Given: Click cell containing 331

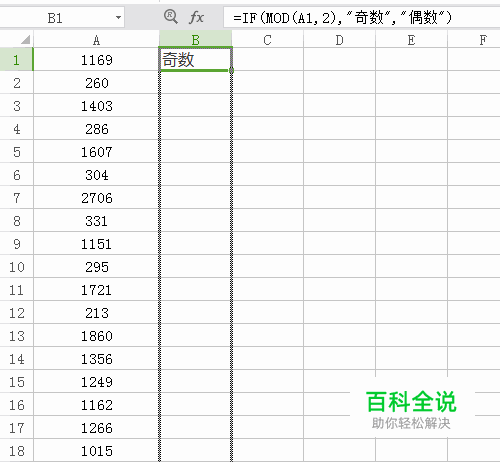Looking at the screenshot, I should pyautogui.click(x=96, y=220).
